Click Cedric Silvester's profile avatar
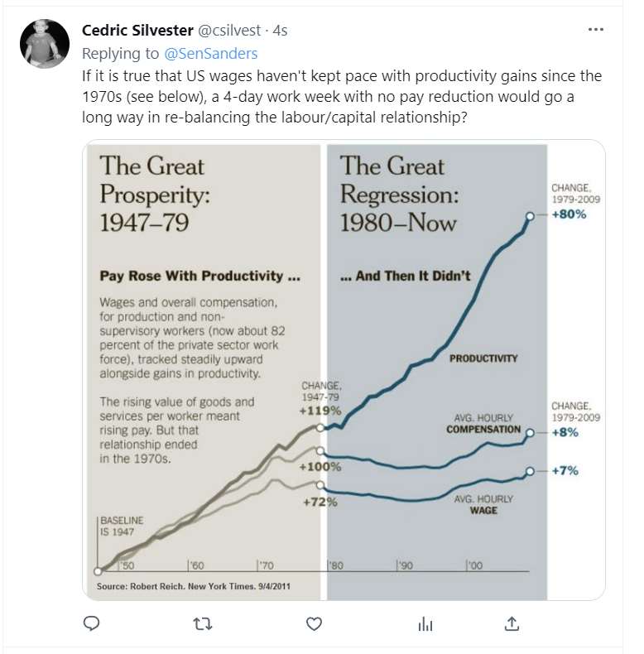644x654 pixels. click(x=45, y=44)
